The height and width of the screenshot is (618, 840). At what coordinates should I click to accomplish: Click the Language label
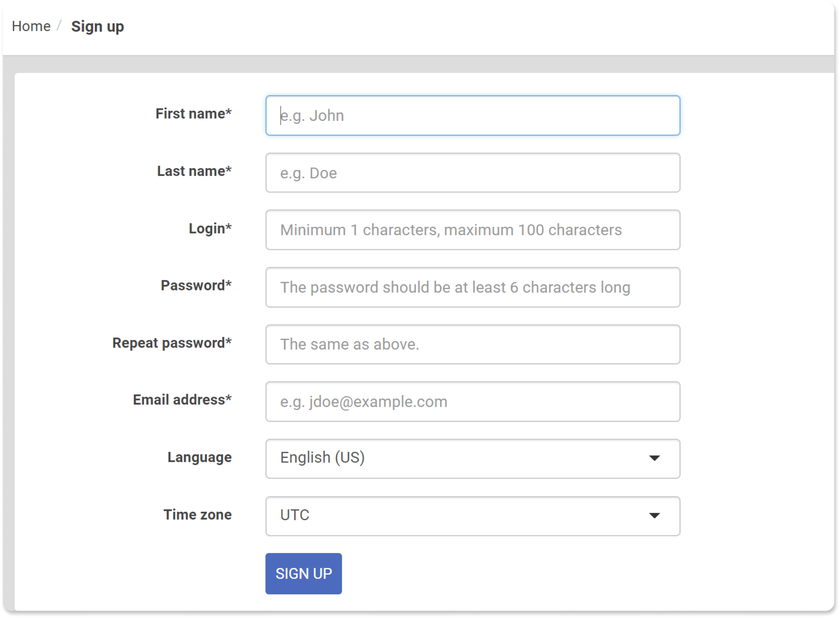tap(200, 457)
